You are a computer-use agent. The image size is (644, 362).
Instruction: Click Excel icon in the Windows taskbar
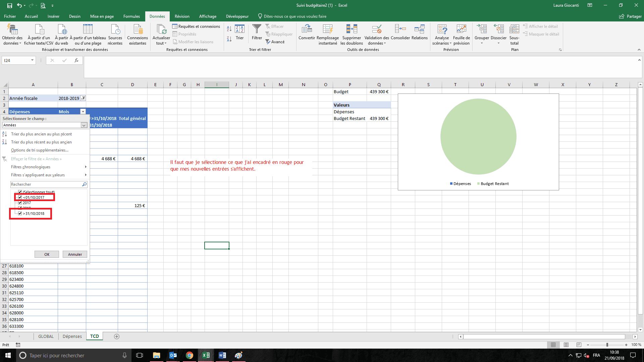point(206,355)
